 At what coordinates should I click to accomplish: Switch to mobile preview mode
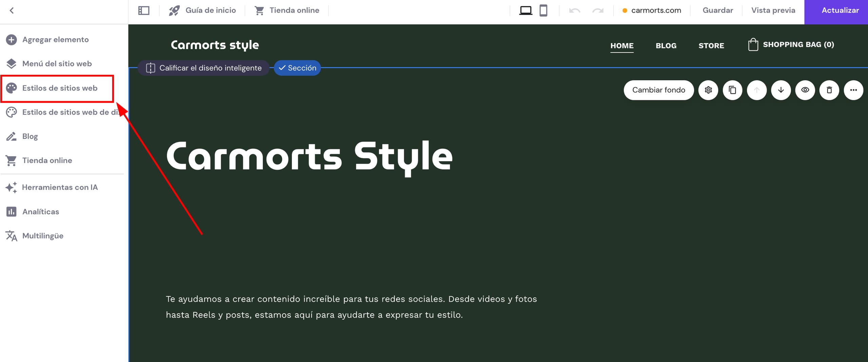543,10
